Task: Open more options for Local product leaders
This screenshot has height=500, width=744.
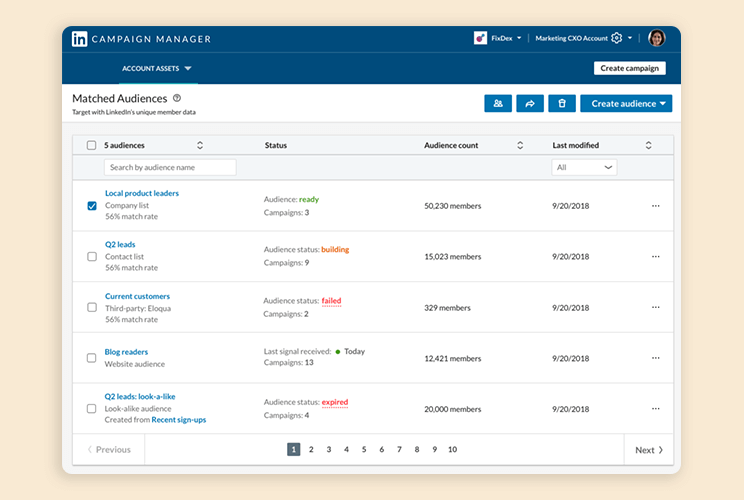Action: (656, 206)
